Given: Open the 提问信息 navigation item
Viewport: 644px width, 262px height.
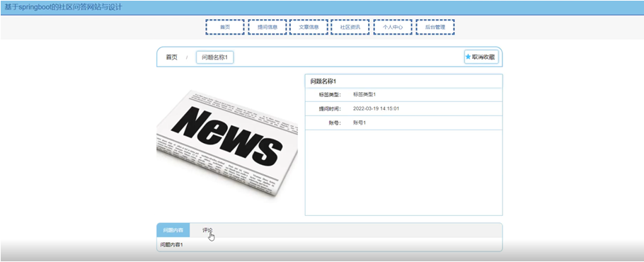Looking at the screenshot, I should point(268,27).
